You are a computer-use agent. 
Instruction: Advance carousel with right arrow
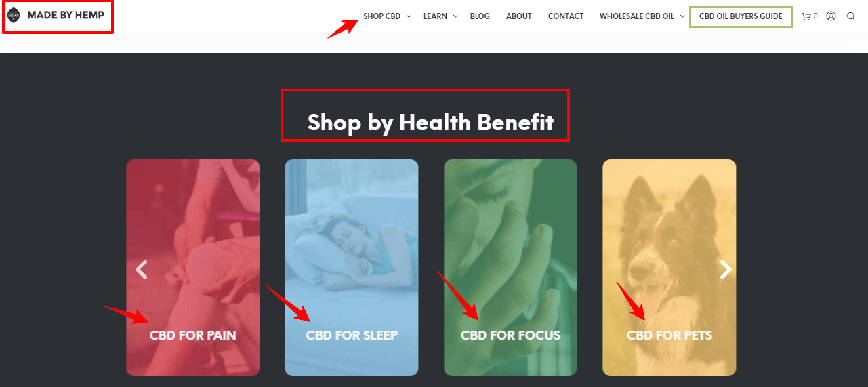(726, 270)
